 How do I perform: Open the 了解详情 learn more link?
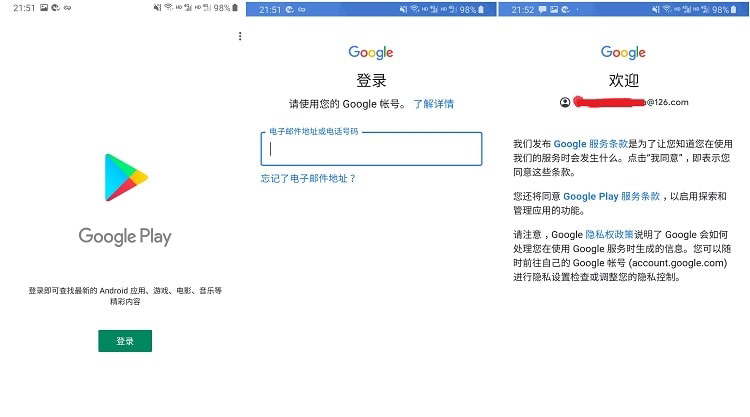[x=434, y=104]
